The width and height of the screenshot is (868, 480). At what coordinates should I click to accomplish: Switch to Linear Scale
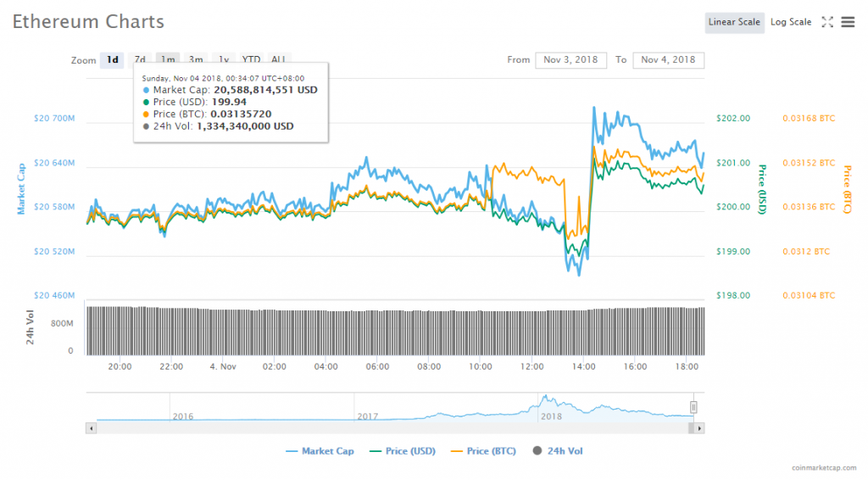pyautogui.click(x=734, y=22)
